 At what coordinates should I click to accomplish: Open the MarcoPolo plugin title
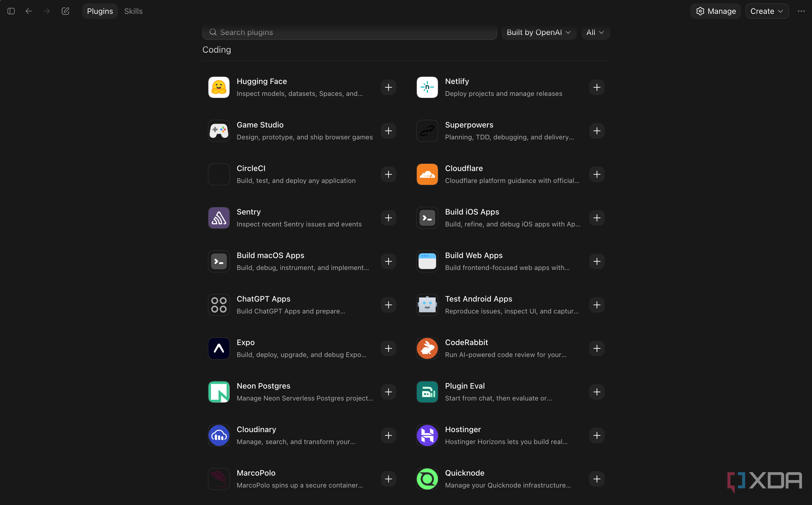coord(256,473)
